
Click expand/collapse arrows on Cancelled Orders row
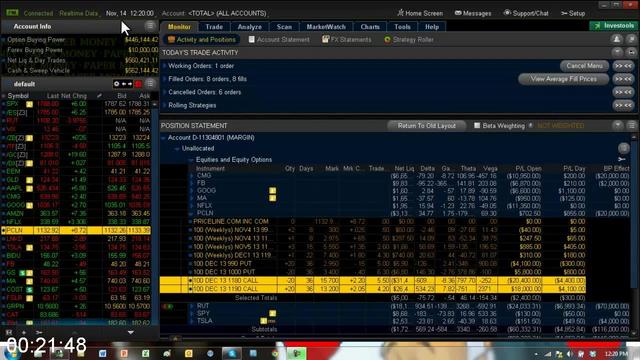click(x=623, y=92)
